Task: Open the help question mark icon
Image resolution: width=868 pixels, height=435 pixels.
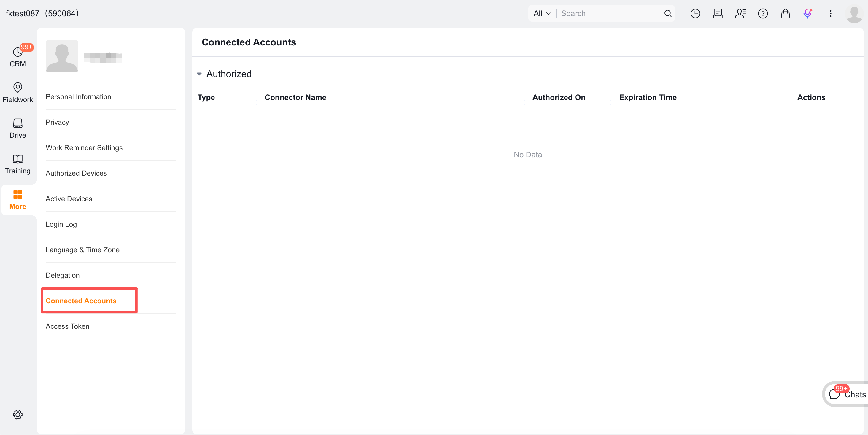Action: (763, 13)
